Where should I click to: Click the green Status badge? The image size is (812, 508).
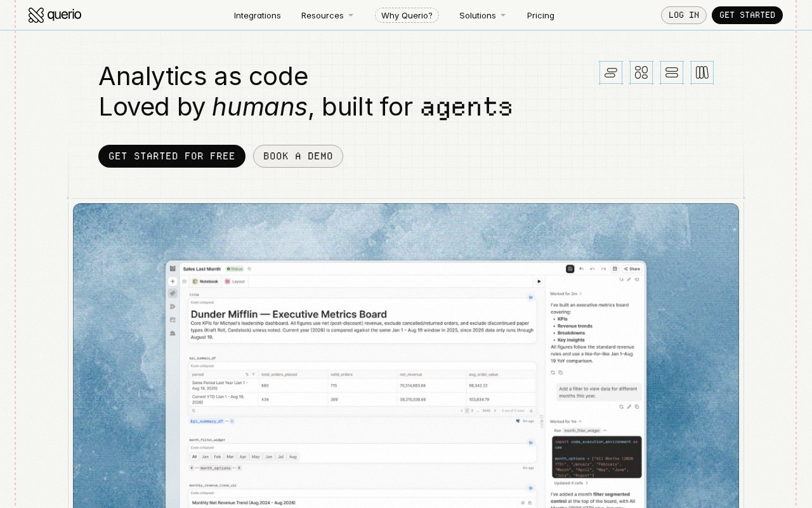(235, 269)
